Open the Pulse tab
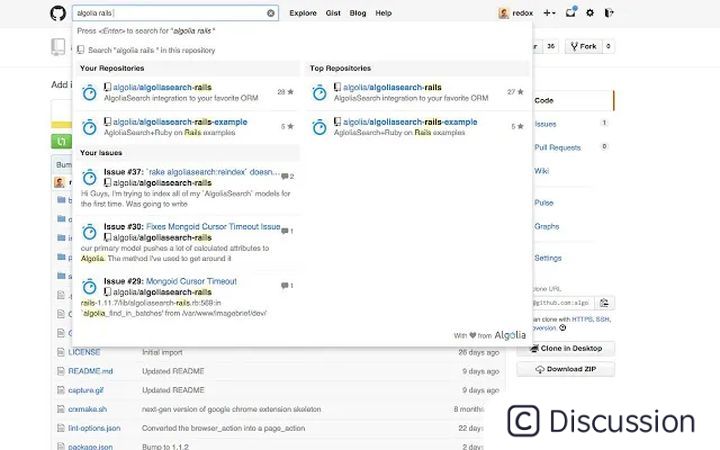 point(544,202)
